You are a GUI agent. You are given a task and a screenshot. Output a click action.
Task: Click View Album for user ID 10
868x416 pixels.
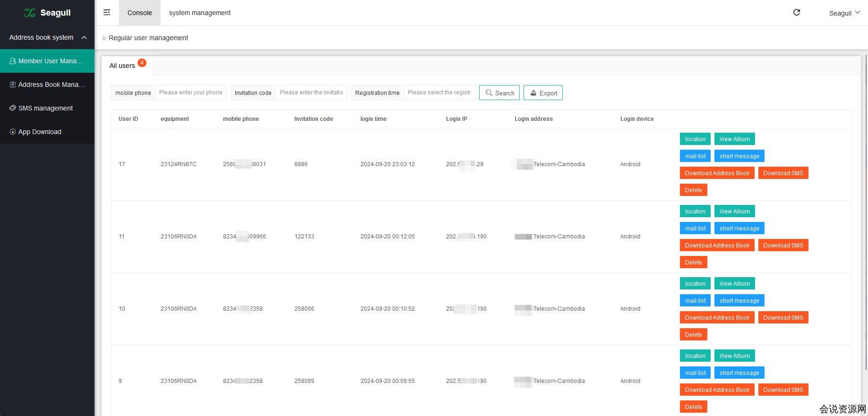[x=735, y=283]
